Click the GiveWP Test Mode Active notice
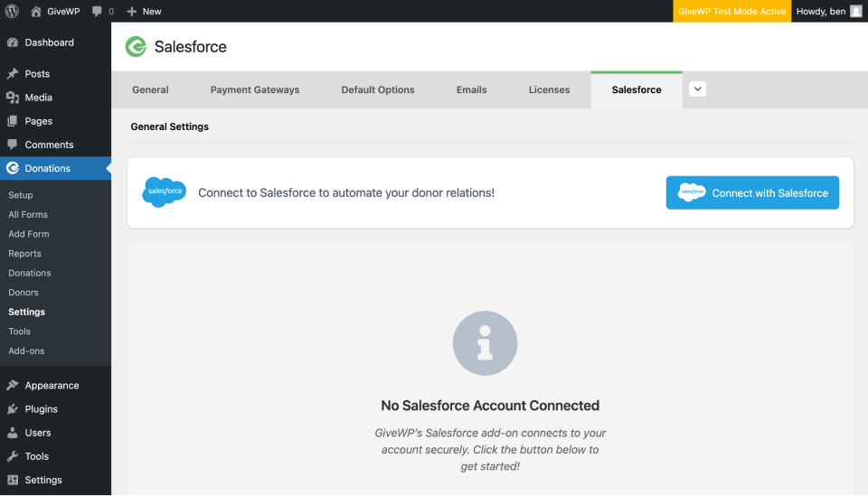The width and height of the screenshot is (868, 496). click(731, 11)
